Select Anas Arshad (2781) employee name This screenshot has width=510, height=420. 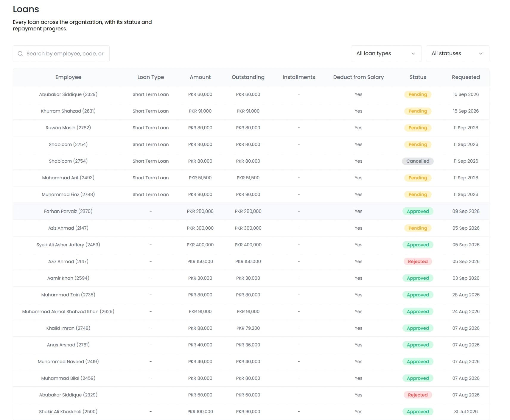pos(68,345)
